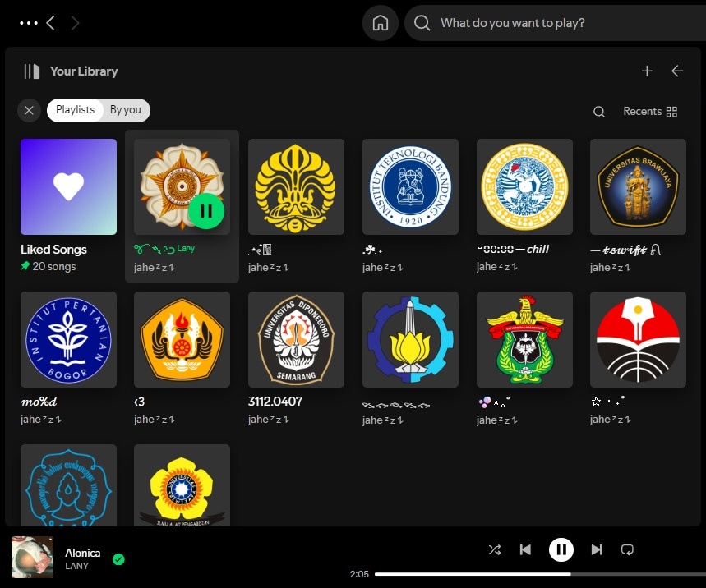Open the '3112.0407' playlist
The width and height of the screenshot is (706, 588).
(296, 340)
